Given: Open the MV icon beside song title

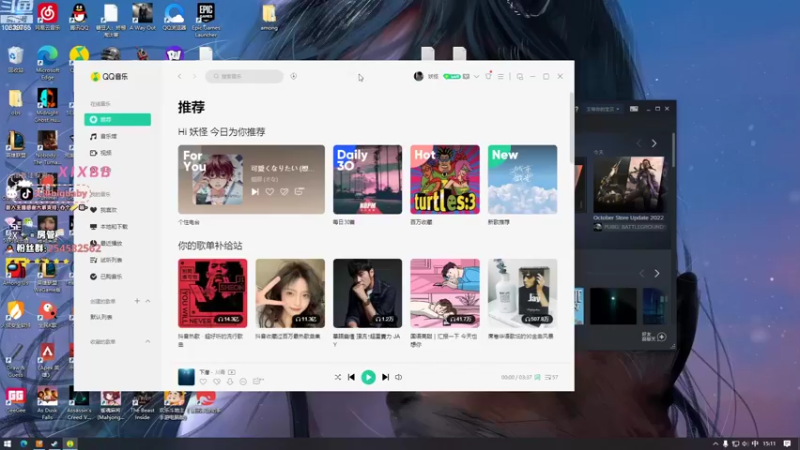Looking at the screenshot, I should click(232, 372).
